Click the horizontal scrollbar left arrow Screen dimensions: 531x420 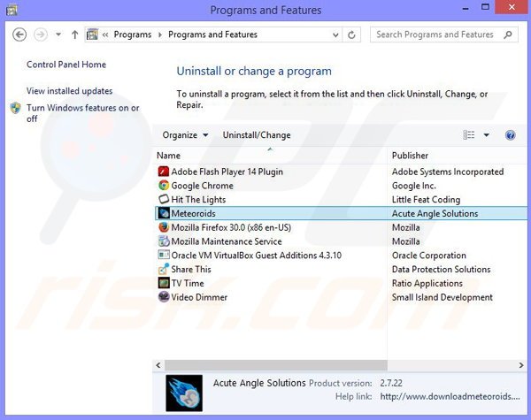tap(158, 365)
